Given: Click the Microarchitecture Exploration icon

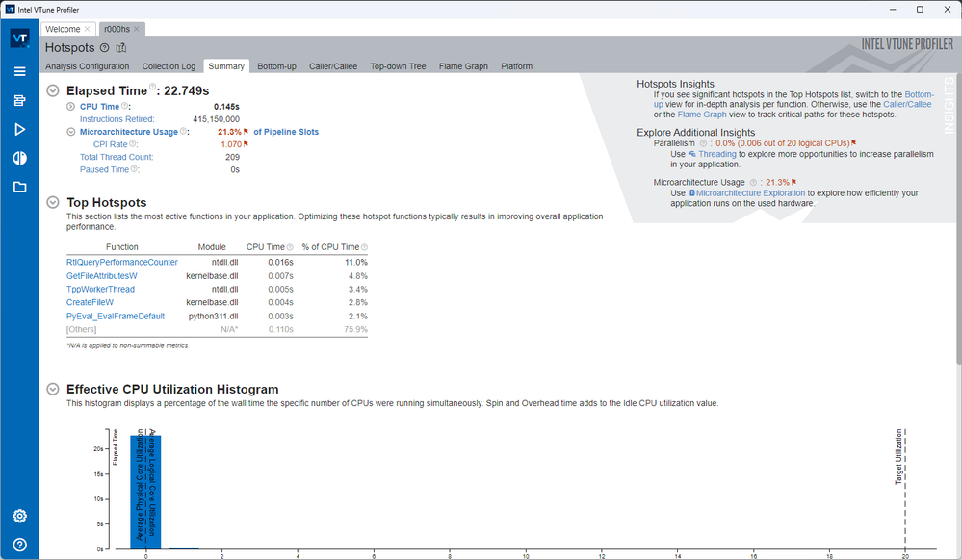Looking at the screenshot, I should 692,192.
